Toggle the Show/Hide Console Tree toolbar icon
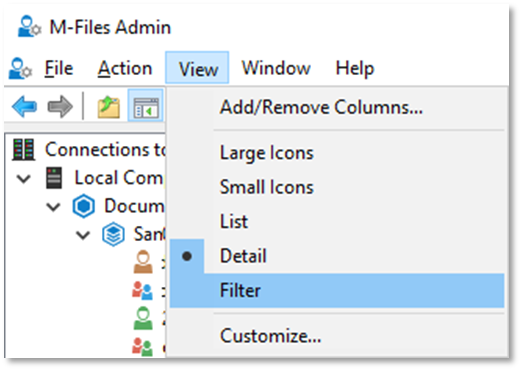 146,106
